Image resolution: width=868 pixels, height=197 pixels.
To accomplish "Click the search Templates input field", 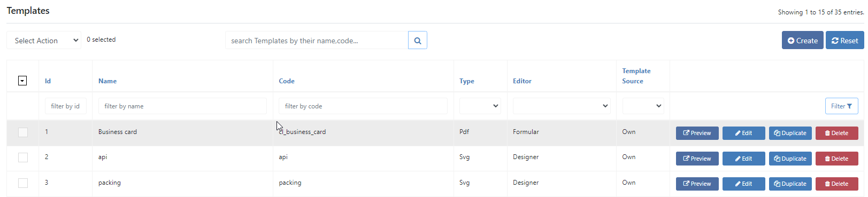I will pyautogui.click(x=317, y=40).
